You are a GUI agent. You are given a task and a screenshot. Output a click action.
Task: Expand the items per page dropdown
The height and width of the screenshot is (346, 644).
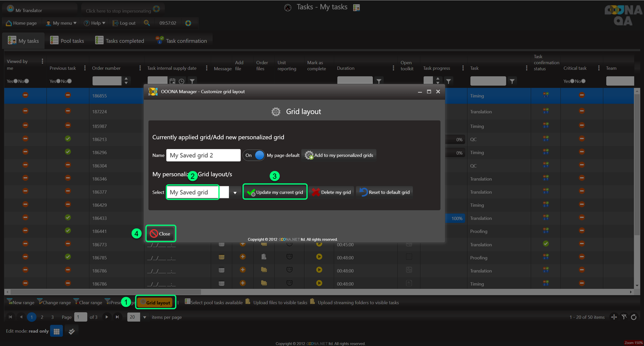(145, 317)
